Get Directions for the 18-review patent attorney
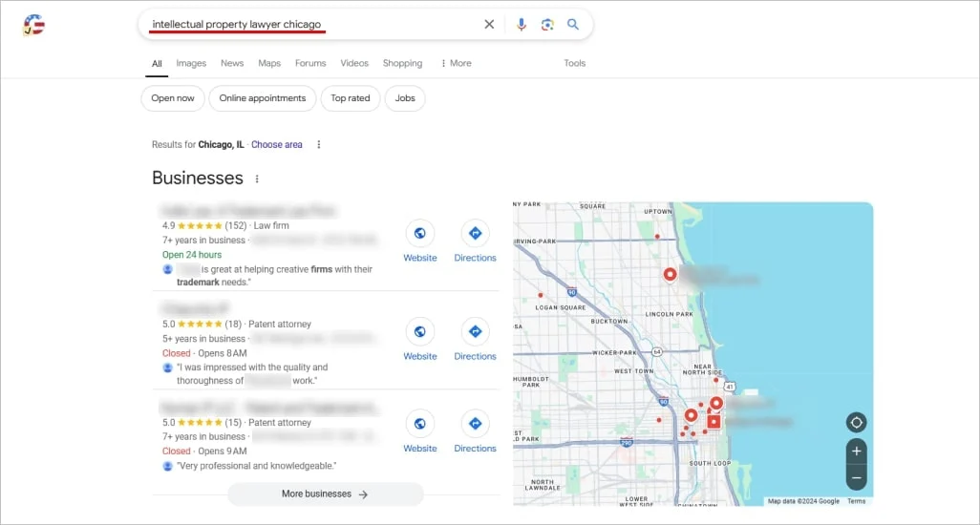The height and width of the screenshot is (525, 980). pos(475,331)
